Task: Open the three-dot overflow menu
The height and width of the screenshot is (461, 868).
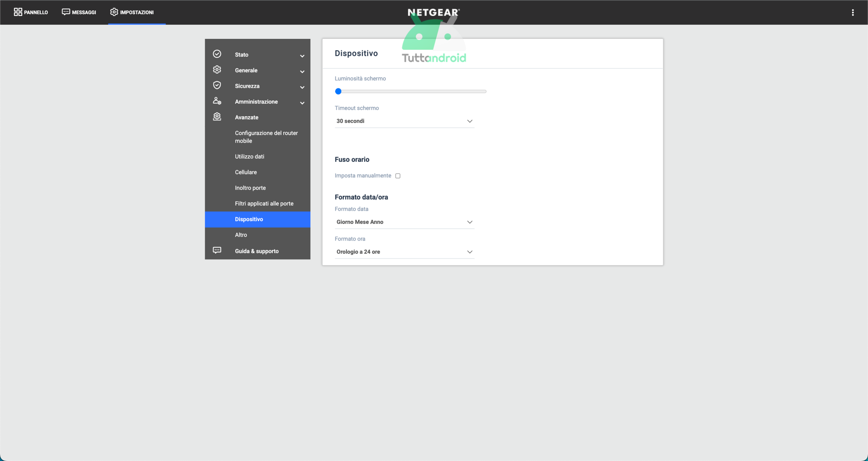Action: click(x=852, y=12)
